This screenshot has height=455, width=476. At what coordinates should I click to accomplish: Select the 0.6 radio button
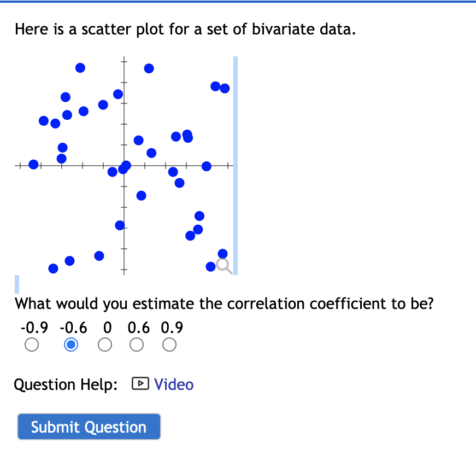tap(136, 345)
